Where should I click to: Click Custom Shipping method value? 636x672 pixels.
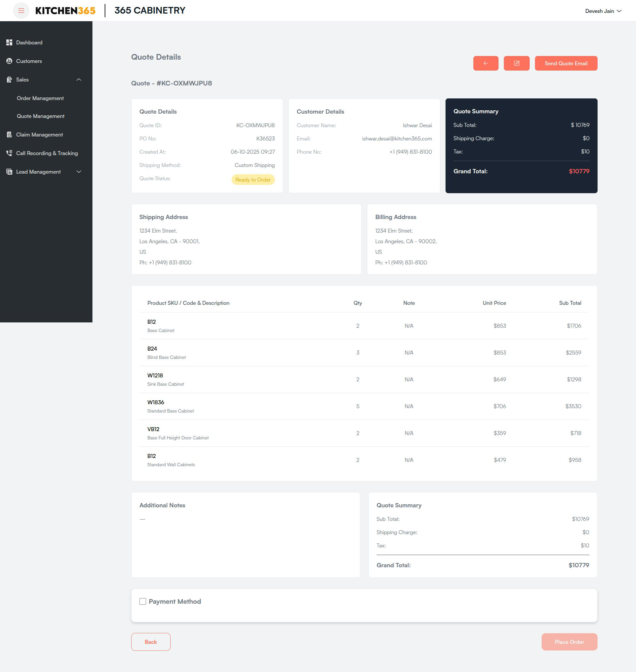pyautogui.click(x=255, y=165)
